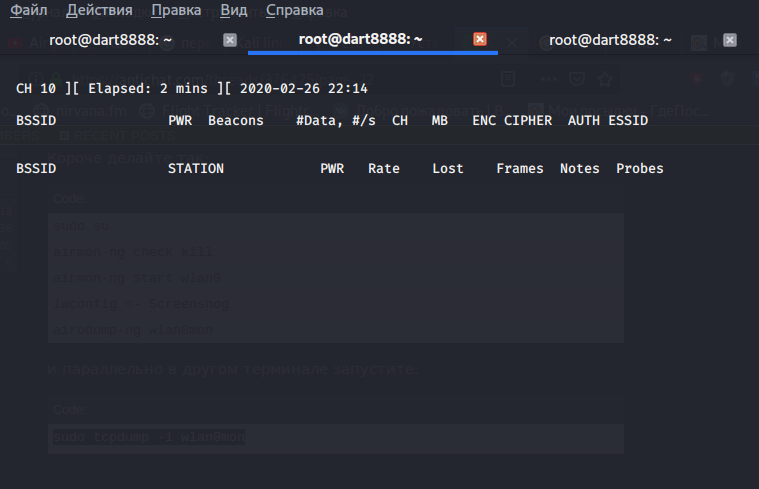The height and width of the screenshot is (489, 759).
Task: Click the Frames column header text
Action: (520, 169)
